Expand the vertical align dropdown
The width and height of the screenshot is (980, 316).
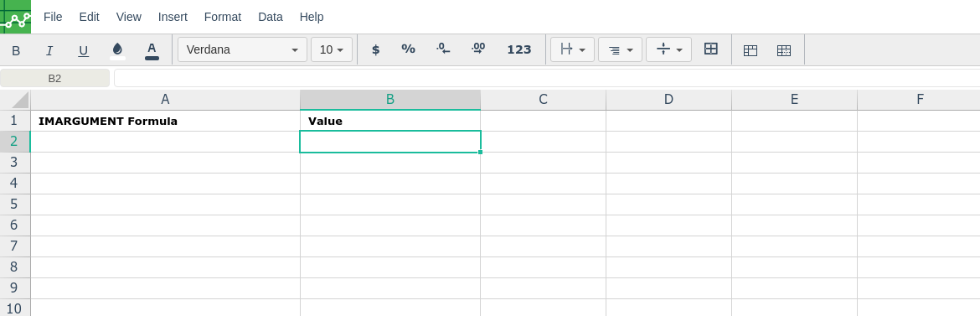[x=668, y=49]
